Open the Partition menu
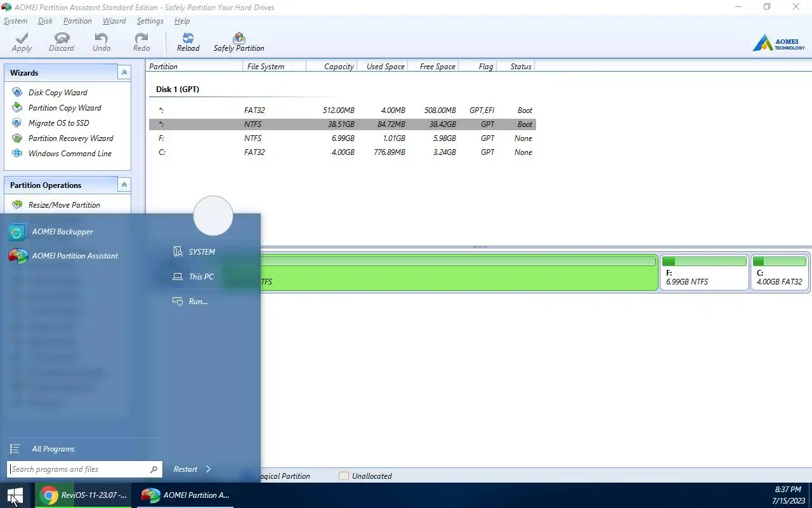Viewport: 812px width, 508px height. pos(77,21)
